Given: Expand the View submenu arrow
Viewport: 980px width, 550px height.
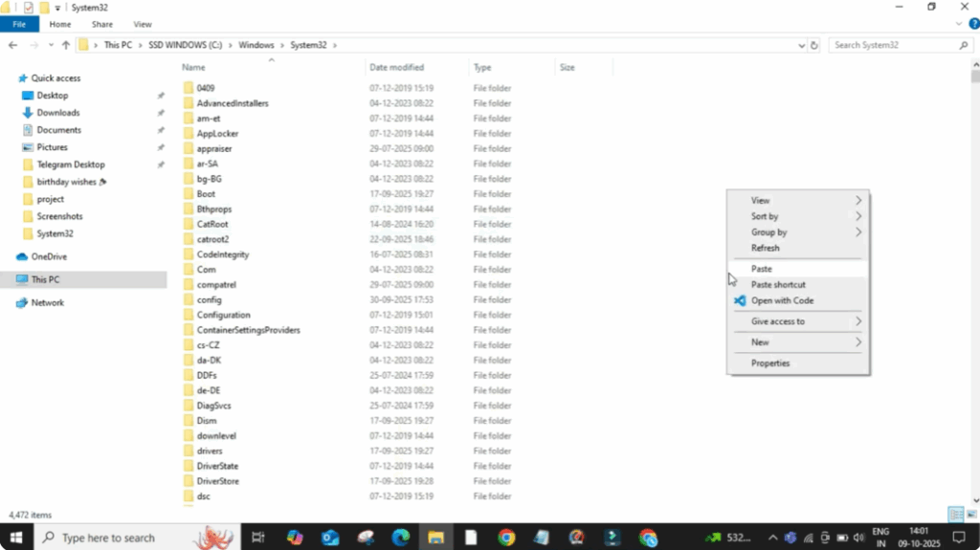Looking at the screenshot, I should tap(858, 201).
